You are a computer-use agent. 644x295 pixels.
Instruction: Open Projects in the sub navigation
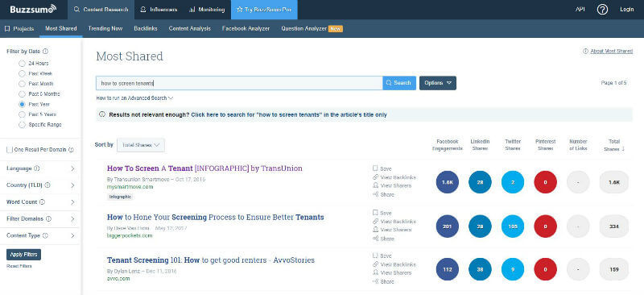(x=19, y=29)
